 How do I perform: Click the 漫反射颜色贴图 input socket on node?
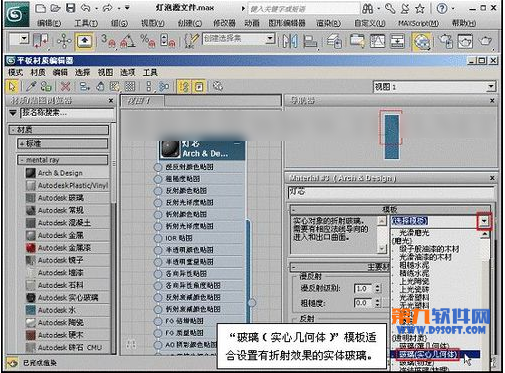pyautogui.click(x=158, y=167)
